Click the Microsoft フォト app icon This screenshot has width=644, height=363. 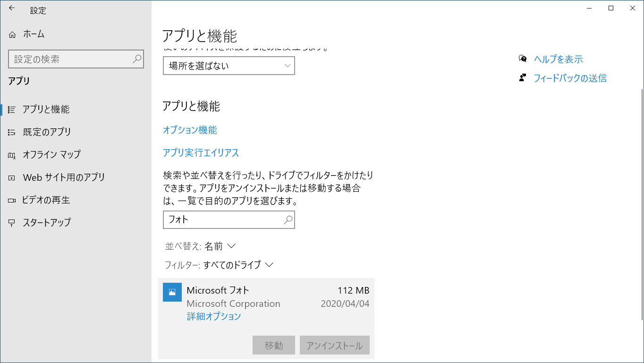pos(172,292)
